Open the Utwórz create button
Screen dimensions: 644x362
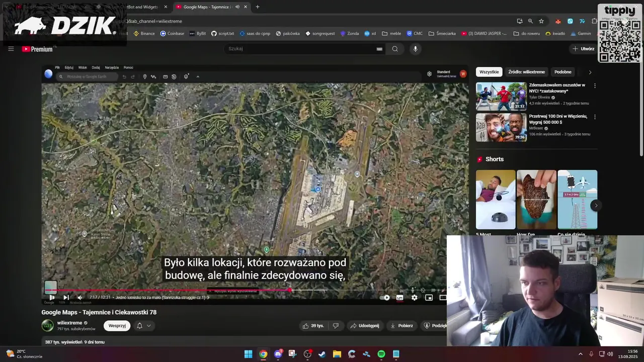pos(584,49)
